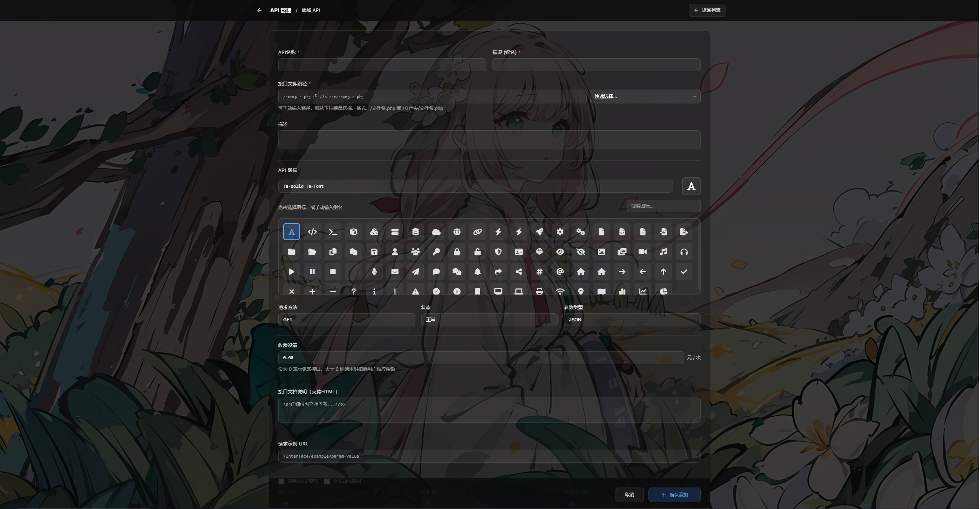The image size is (980, 509).
Task: Choose the key icon
Action: coord(436,252)
